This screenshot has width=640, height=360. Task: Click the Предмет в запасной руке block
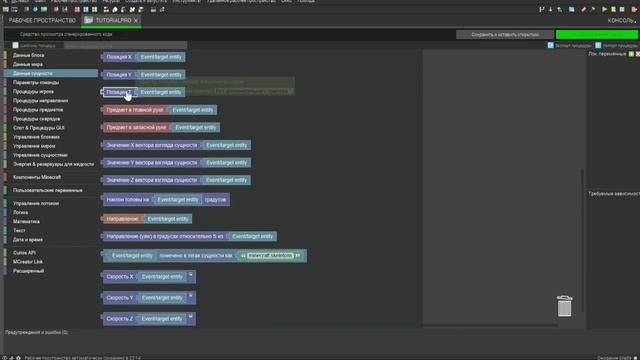(136, 127)
